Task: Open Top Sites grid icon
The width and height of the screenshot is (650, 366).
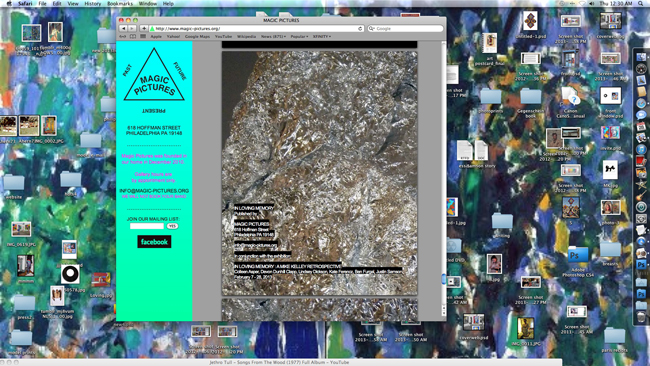Action: 143,36
